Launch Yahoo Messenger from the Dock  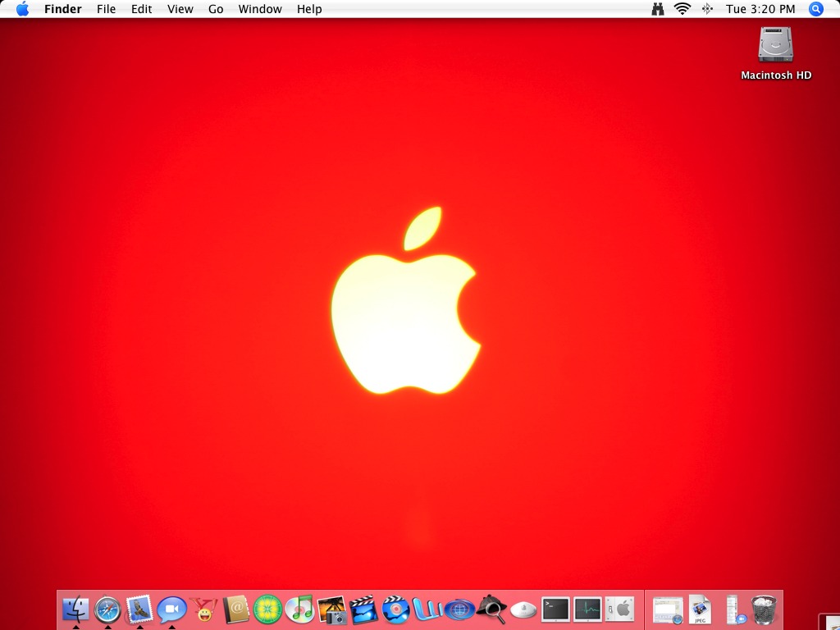[x=203, y=609]
